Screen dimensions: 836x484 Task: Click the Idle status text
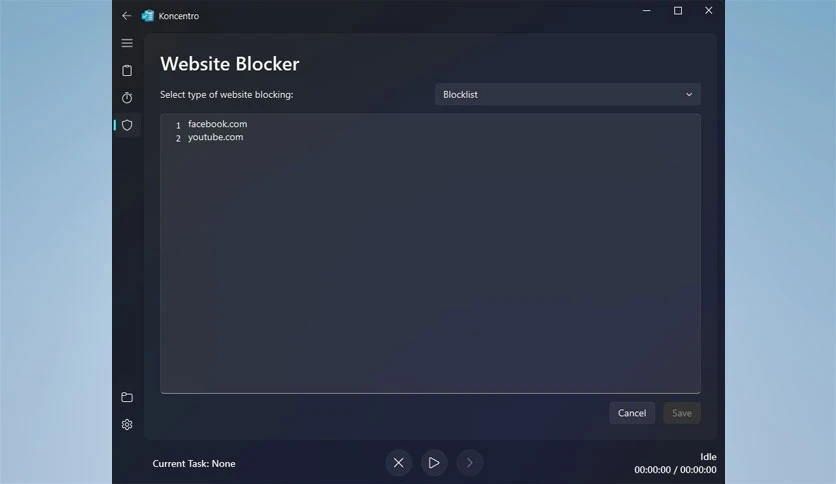click(x=708, y=457)
